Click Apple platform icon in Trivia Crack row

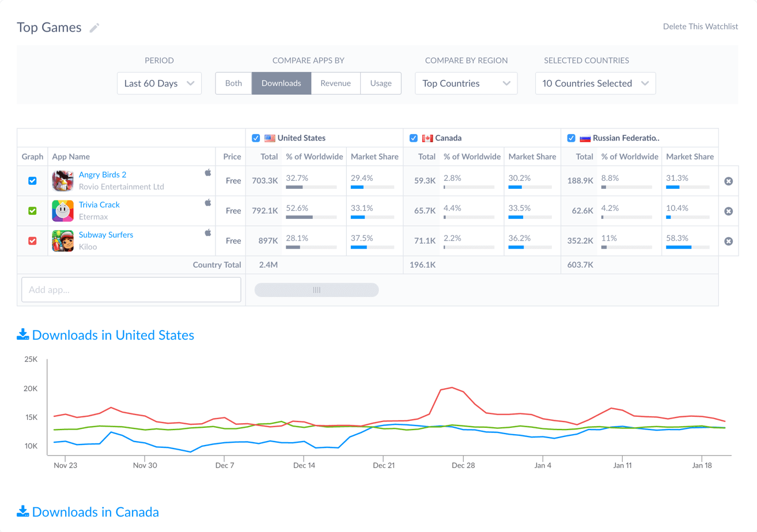208,202
